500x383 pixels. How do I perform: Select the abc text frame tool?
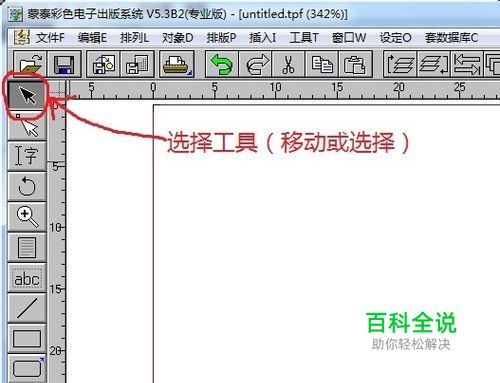click(27, 278)
